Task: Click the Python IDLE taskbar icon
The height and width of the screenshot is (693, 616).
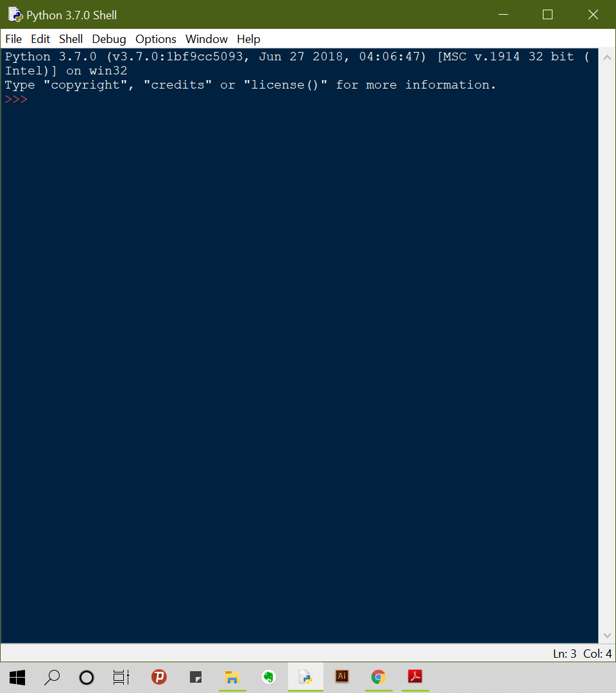Action: (x=305, y=677)
